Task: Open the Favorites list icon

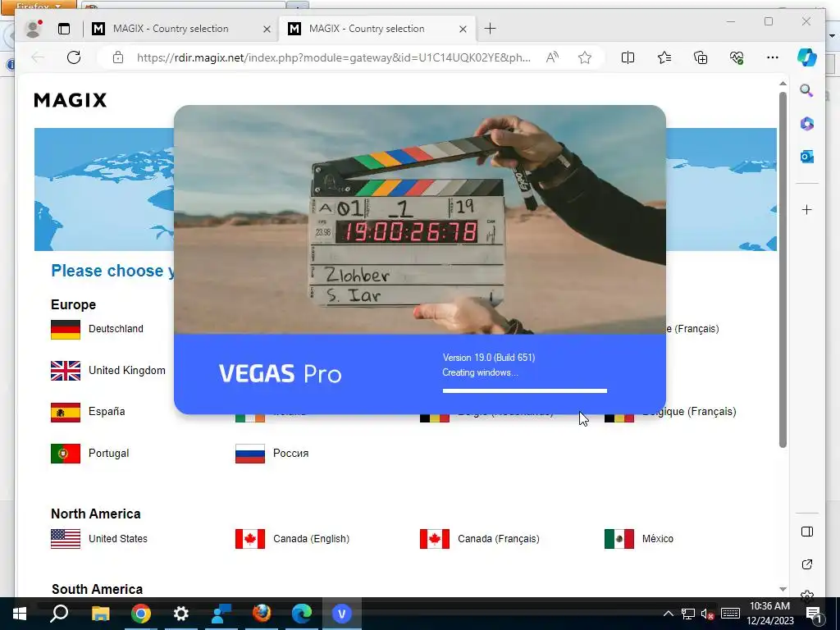Action: pos(664,57)
